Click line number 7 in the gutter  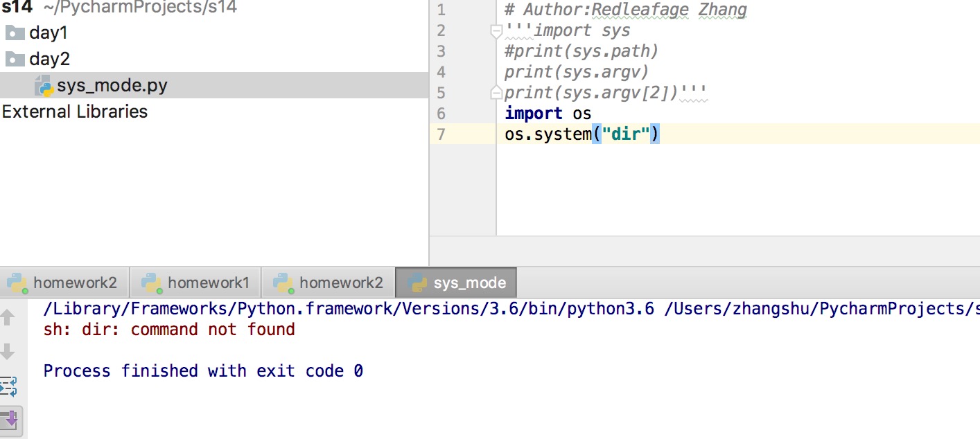coord(441,134)
